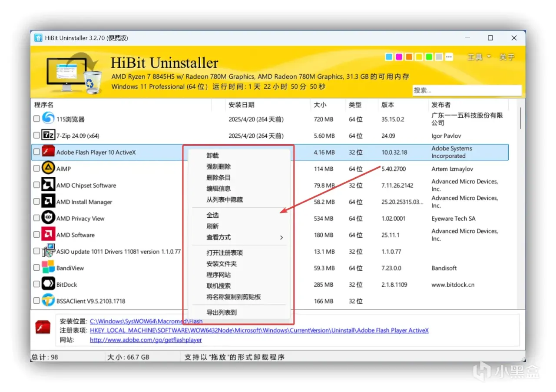Tick the checkbox for 7-Zip 24.09

[x=36, y=136]
